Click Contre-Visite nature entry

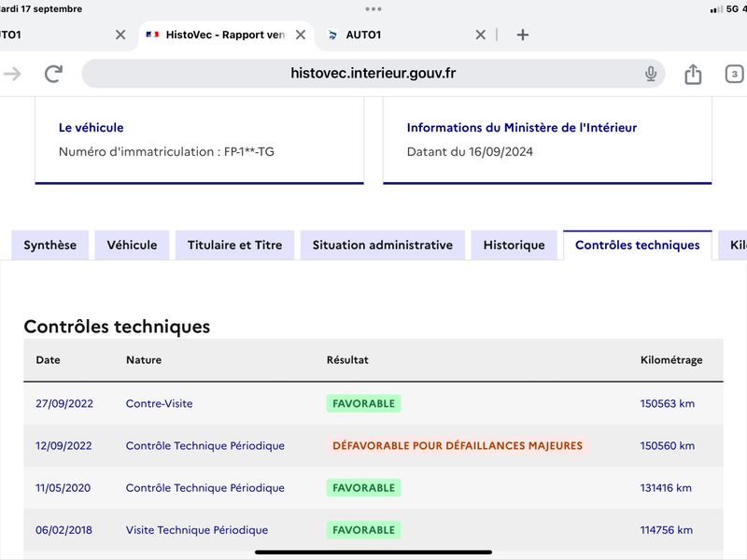click(159, 404)
